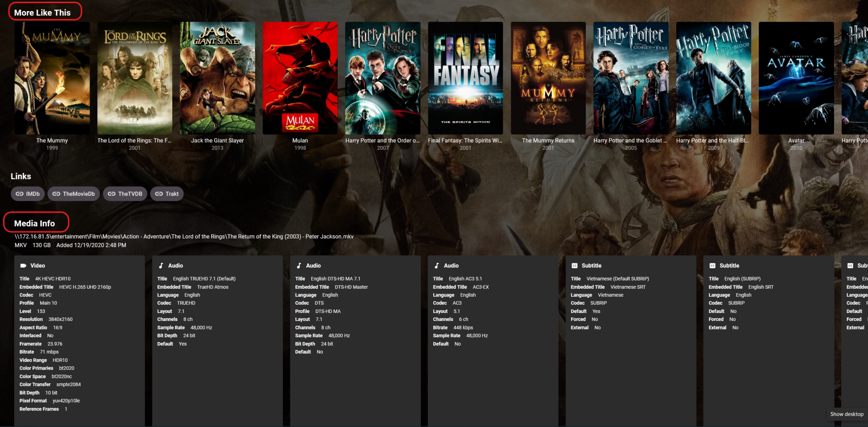Viewport: 868px width, 427px height.
Task: Click the 448 kbps bitrate value
Action: (463, 327)
